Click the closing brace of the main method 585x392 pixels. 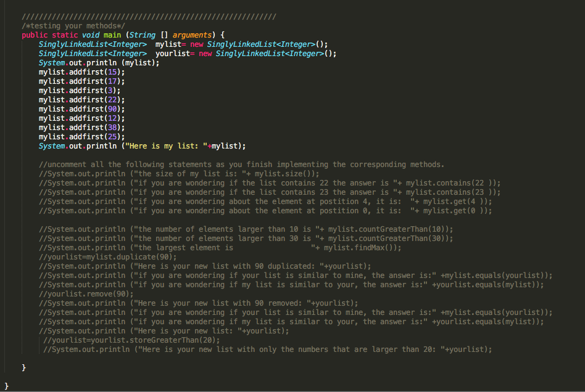pyautogui.click(x=24, y=367)
